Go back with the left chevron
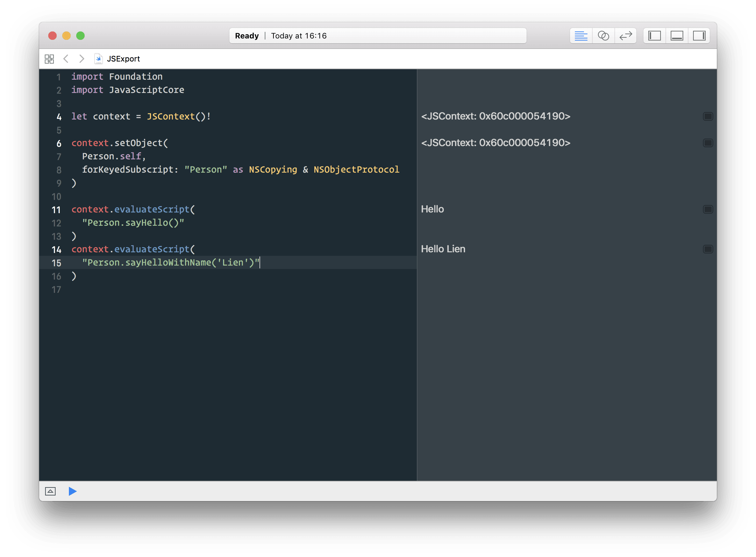Viewport: 756px width, 557px height. coord(66,59)
